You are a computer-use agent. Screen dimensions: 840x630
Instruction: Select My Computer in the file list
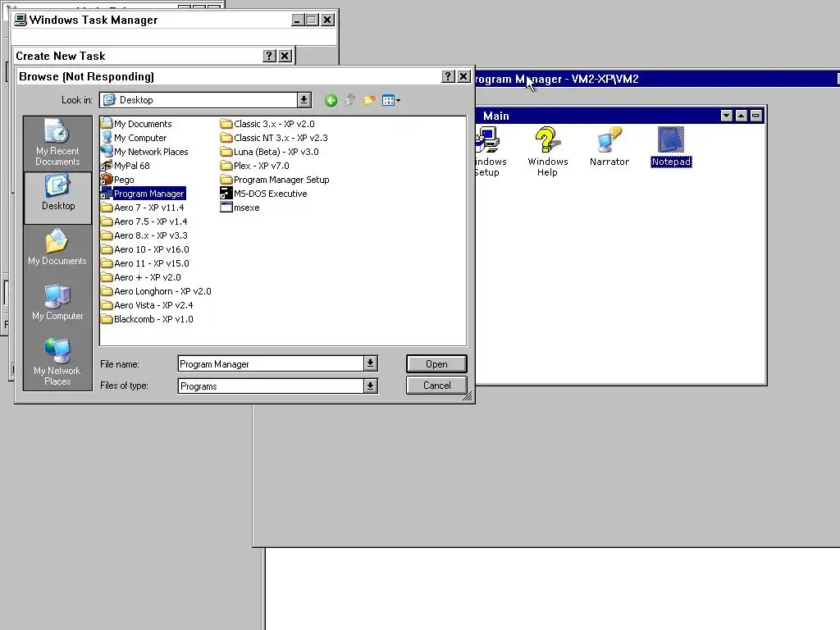(134, 138)
